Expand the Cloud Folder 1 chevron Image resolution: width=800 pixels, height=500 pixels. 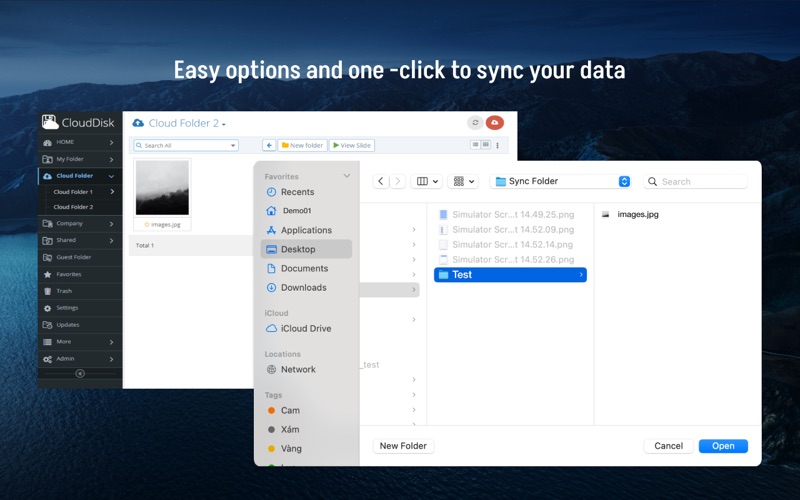[x=112, y=192]
